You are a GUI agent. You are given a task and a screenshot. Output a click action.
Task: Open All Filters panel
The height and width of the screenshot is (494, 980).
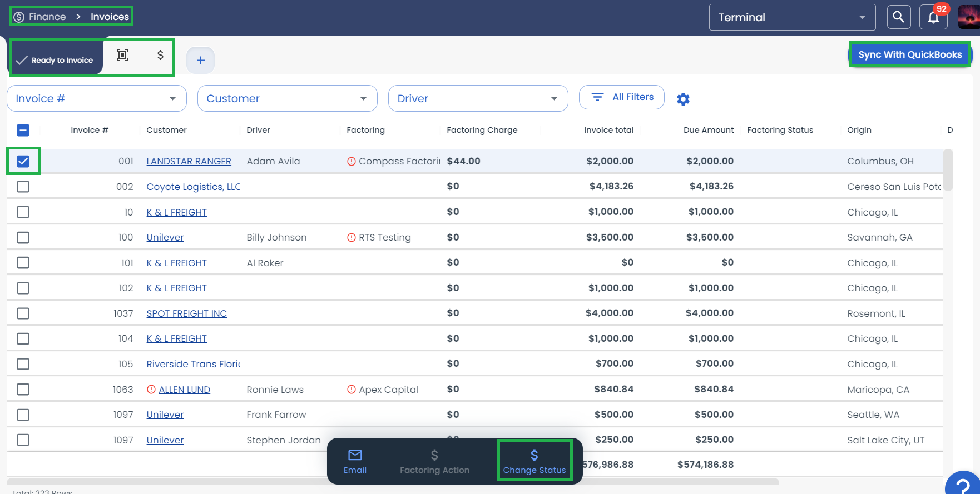[622, 97]
